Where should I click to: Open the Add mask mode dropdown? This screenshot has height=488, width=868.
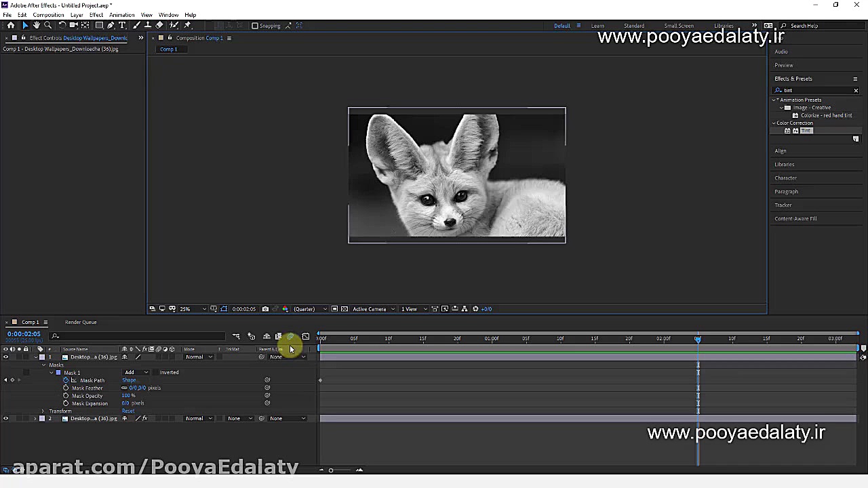tap(136, 372)
